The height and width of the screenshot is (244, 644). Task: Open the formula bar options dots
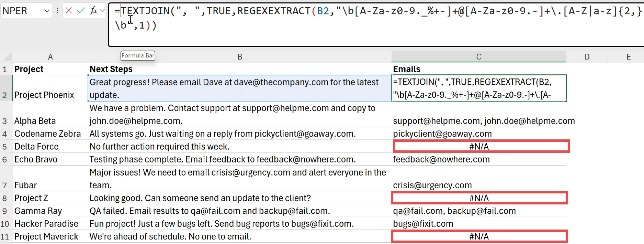coord(57,11)
